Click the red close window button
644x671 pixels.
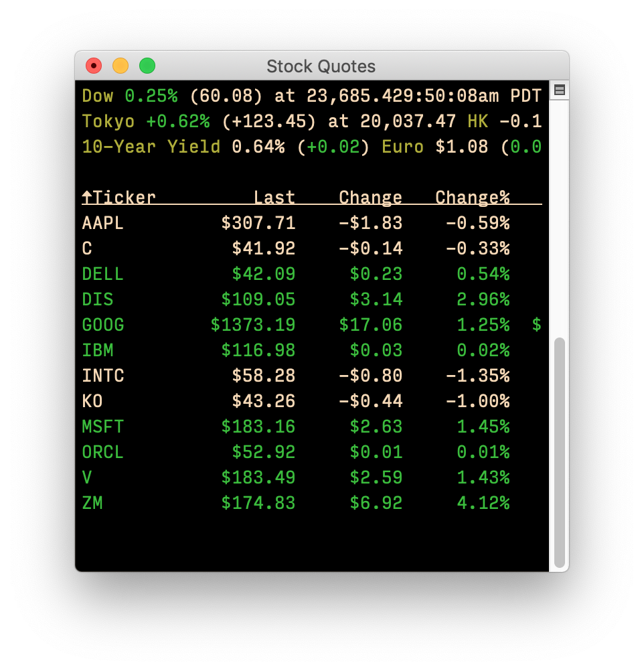point(94,66)
